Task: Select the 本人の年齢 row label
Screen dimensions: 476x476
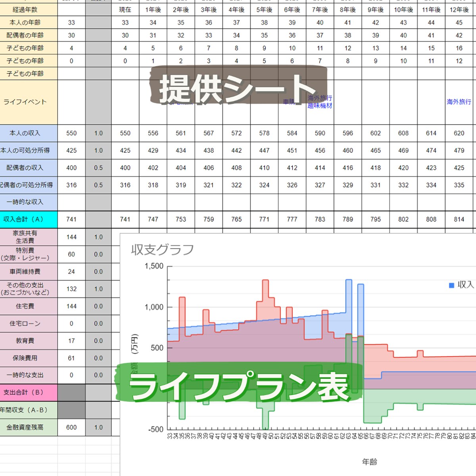Action: (x=25, y=23)
